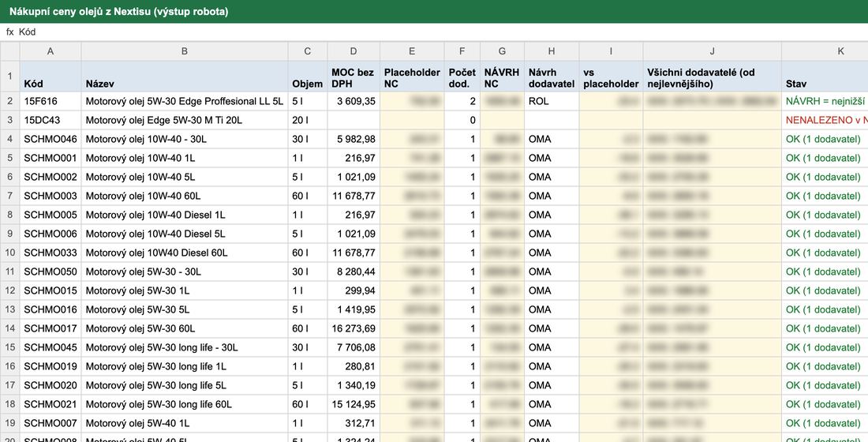The width and height of the screenshot is (868, 442).
Task: Click the Stav header cell
Action: click(x=825, y=77)
